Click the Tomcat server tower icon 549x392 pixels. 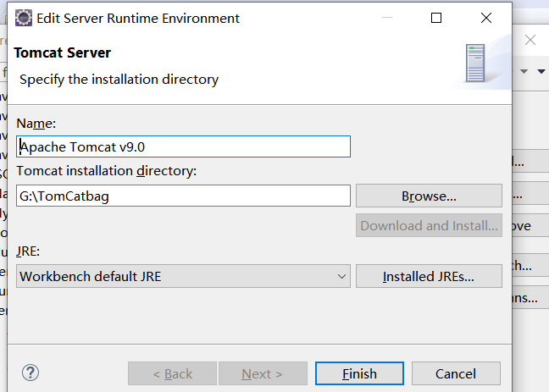click(475, 64)
